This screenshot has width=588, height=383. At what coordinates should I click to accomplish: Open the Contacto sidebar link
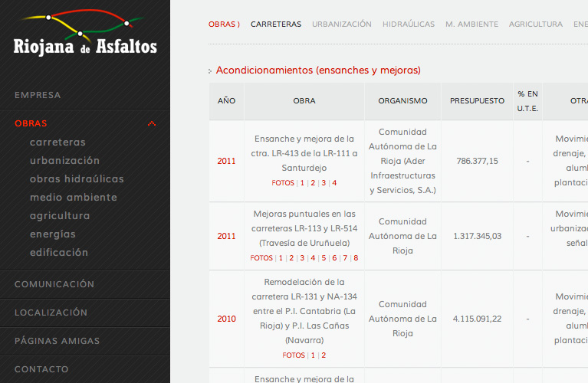click(41, 369)
